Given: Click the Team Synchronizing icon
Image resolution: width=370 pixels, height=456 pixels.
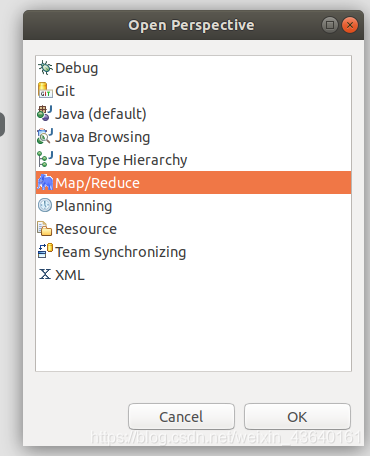Looking at the screenshot, I should point(45,251).
